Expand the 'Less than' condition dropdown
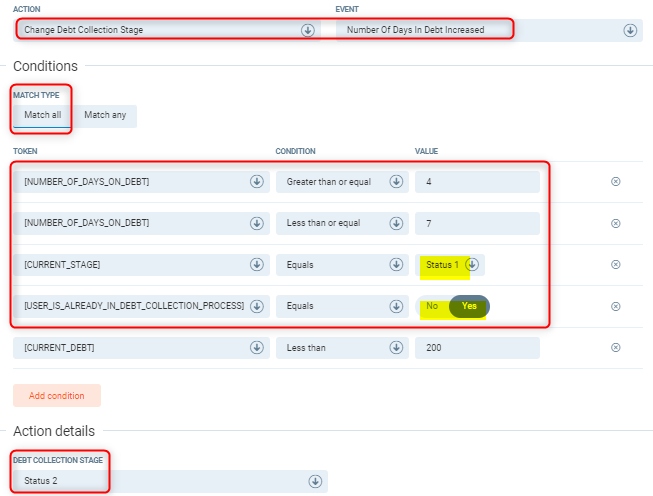The width and height of the screenshot is (653, 496). point(396,348)
